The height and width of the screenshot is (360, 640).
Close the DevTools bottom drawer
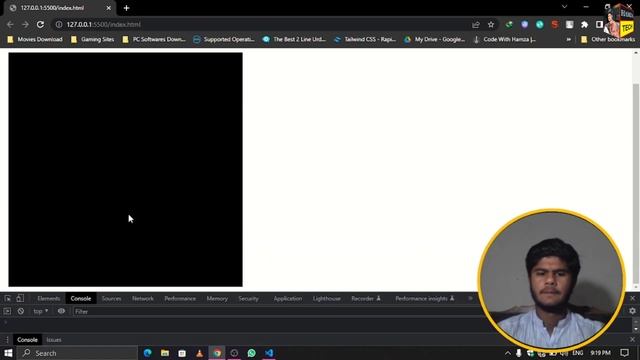click(x=633, y=340)
